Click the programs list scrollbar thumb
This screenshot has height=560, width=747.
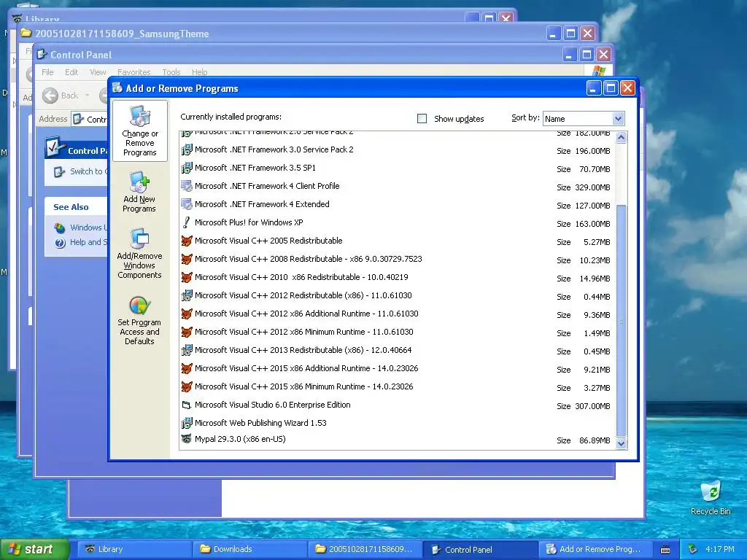(x=621, y=321)
